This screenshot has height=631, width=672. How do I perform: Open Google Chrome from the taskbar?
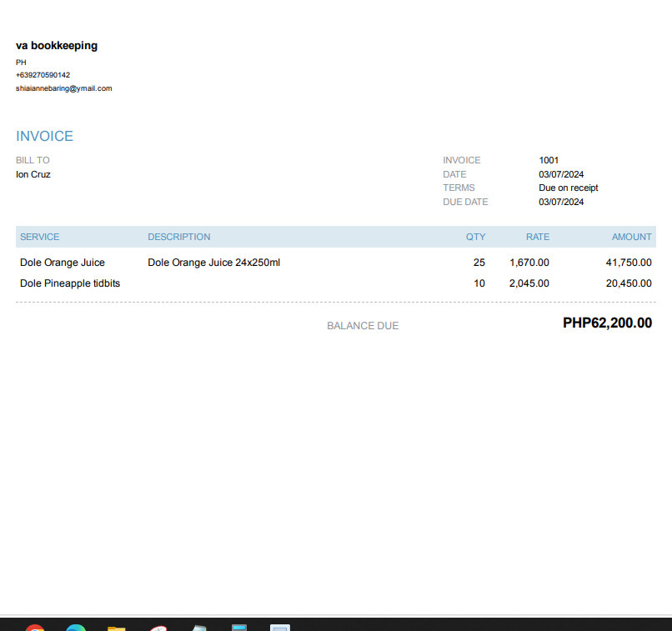tap(35, 628)
